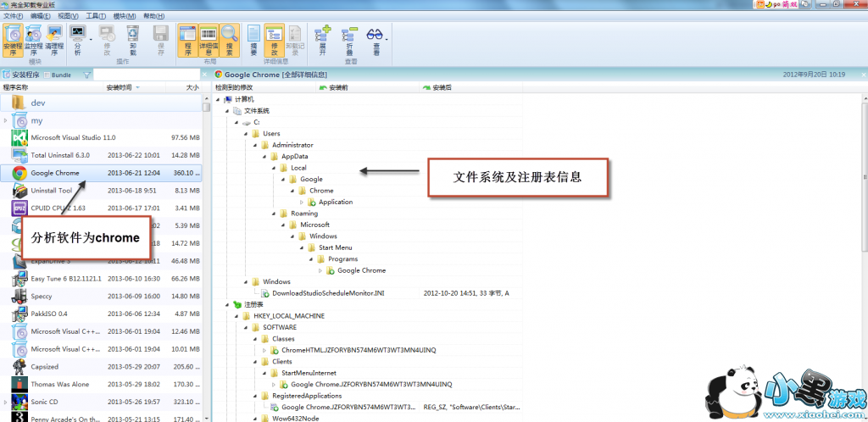The image size is (868, 422).
Task: Click the filter funnel icon
Action: point(86,75)
